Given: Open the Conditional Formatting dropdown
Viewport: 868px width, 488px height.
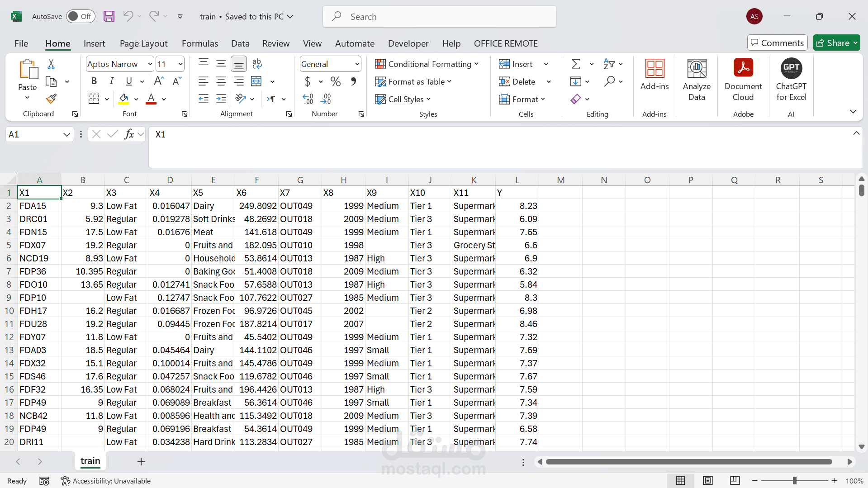Looking at the screenshot, I should pos(427,64).
